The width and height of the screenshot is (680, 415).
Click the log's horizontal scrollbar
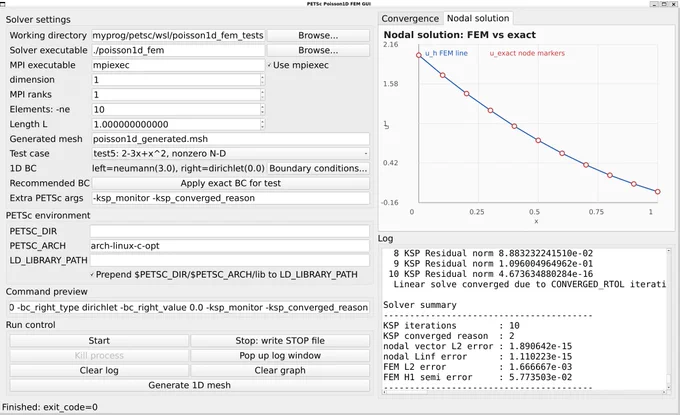point(524,392)
